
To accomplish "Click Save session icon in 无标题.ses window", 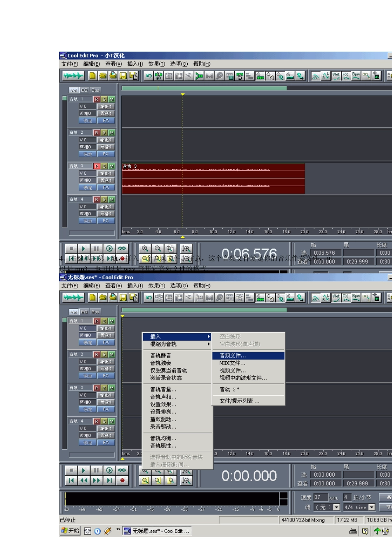I will [x=123, y=297].
